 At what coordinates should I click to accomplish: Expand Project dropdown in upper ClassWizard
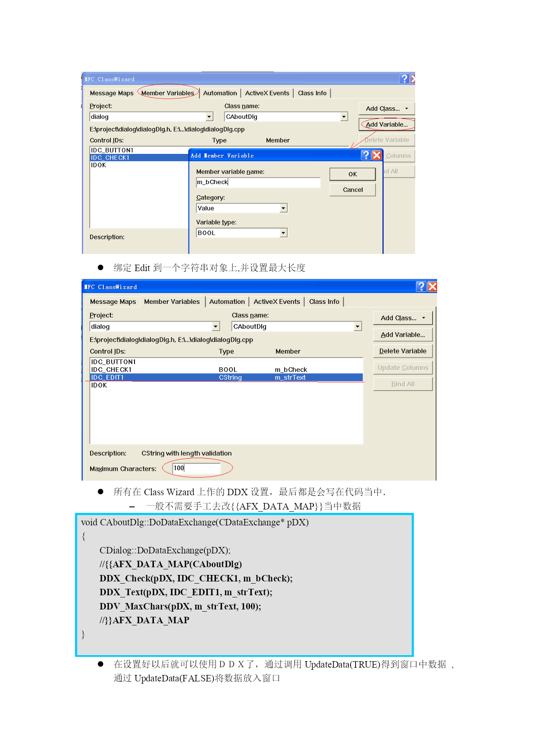[x=209, y=117]
